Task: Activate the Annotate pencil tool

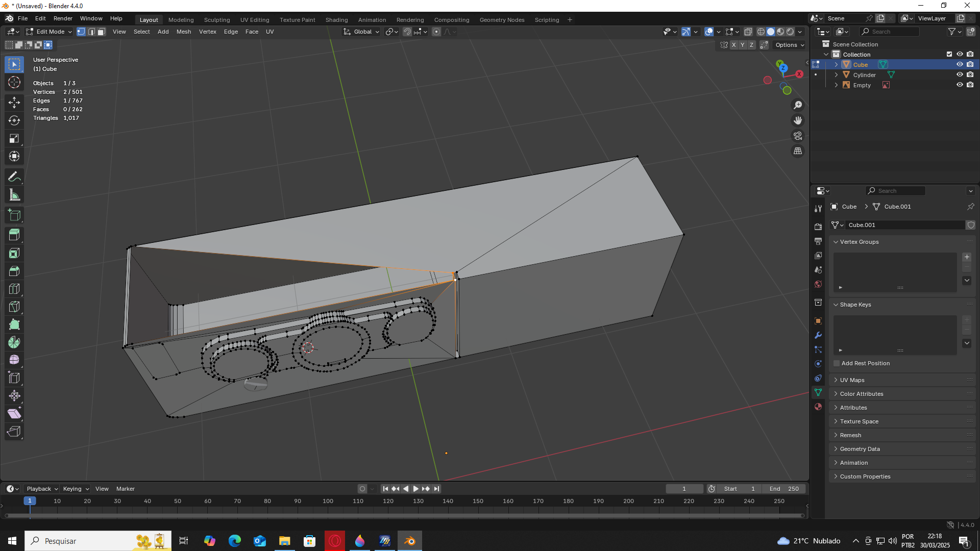Action: point(14,177)
